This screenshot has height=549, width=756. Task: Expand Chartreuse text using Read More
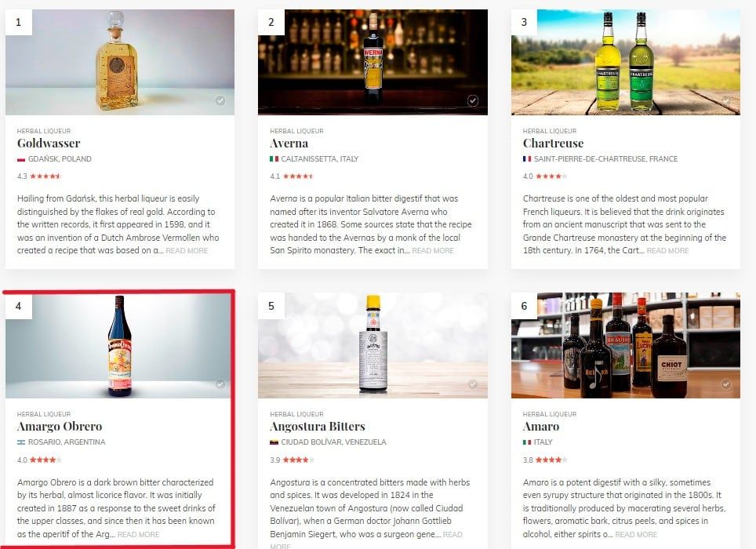[667, 251]
